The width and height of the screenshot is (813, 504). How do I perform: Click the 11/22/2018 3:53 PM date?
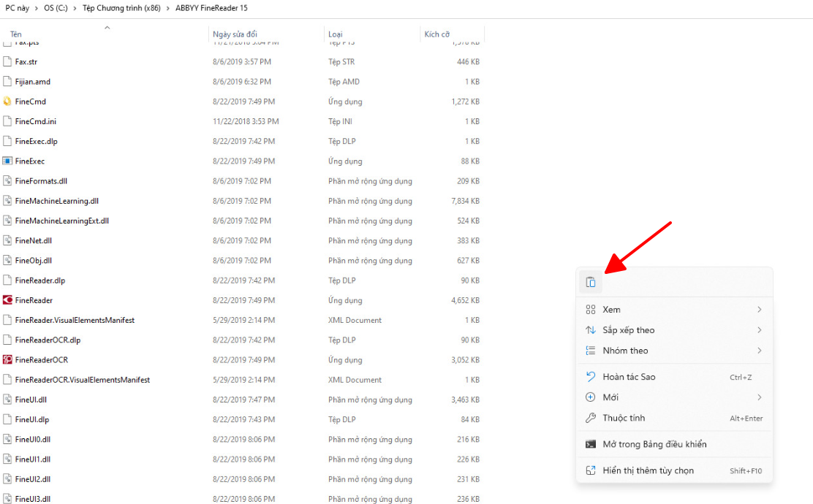(x=246, y=121)
